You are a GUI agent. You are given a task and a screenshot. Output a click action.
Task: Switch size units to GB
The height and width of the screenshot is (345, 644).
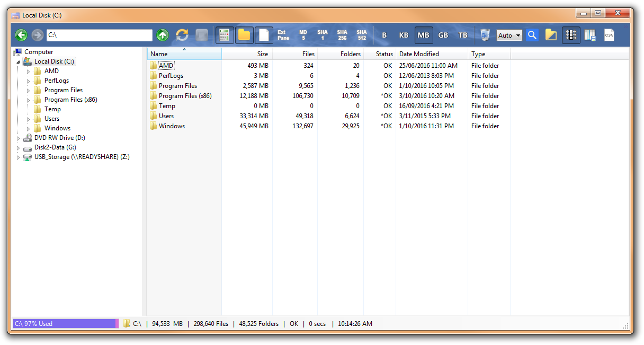pos(443,35)
